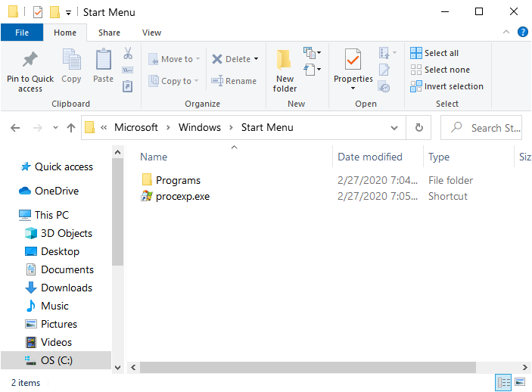Switch to the View ribbon tab
The image size is (532, 392).
(151, 33)
